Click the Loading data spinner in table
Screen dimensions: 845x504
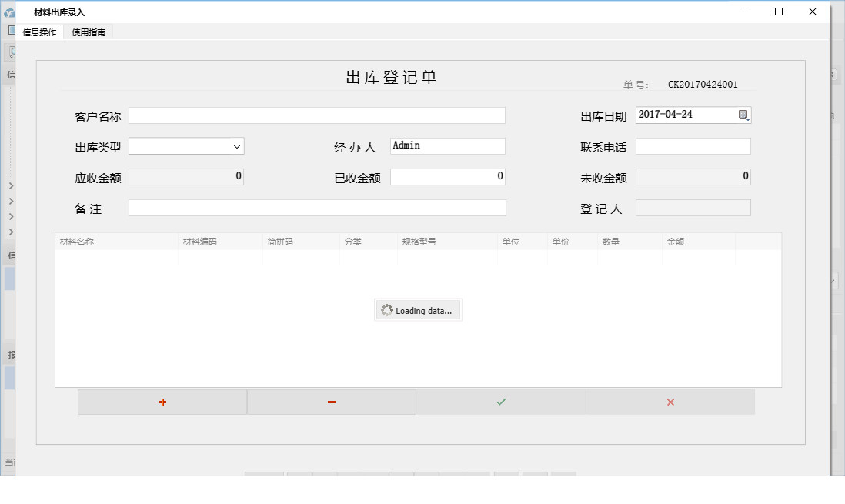click(417, 309)
